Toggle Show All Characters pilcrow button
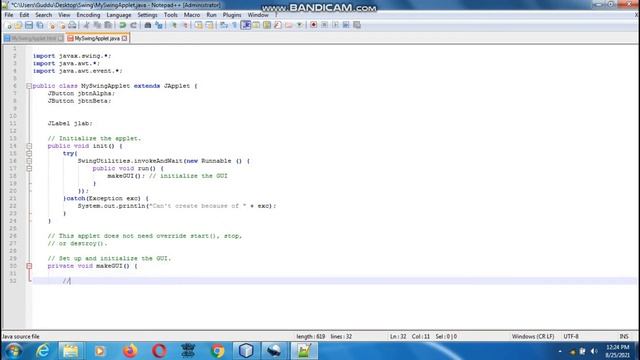The width and height of the screenshot is (640, 360). pyautogui.click(x=234, y=25)
